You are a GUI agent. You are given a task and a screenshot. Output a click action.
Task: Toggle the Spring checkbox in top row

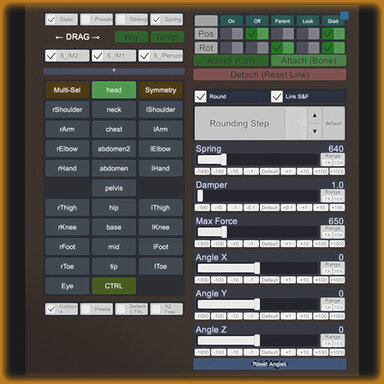pyautogui.click(x=166, y=19)
